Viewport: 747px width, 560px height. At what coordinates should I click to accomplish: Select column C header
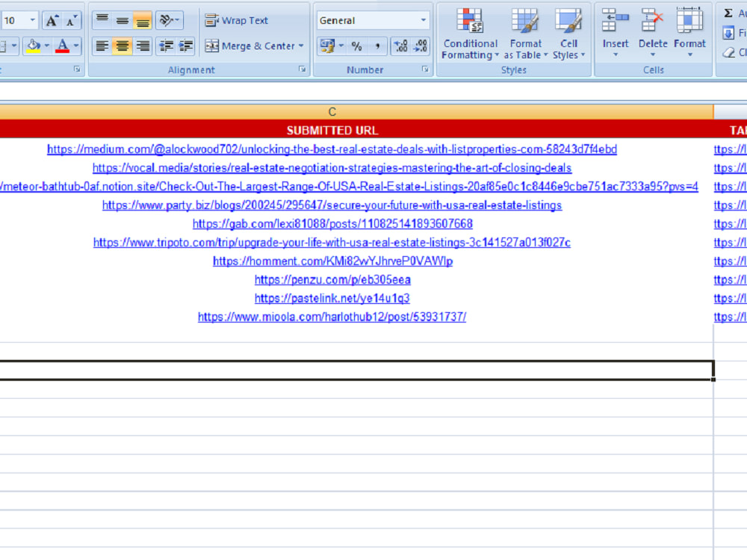click(x=332, y=112)
